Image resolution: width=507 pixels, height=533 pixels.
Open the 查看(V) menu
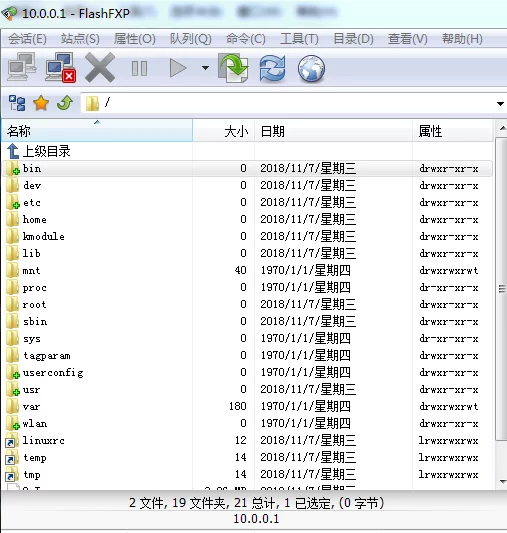coord(407,39)
